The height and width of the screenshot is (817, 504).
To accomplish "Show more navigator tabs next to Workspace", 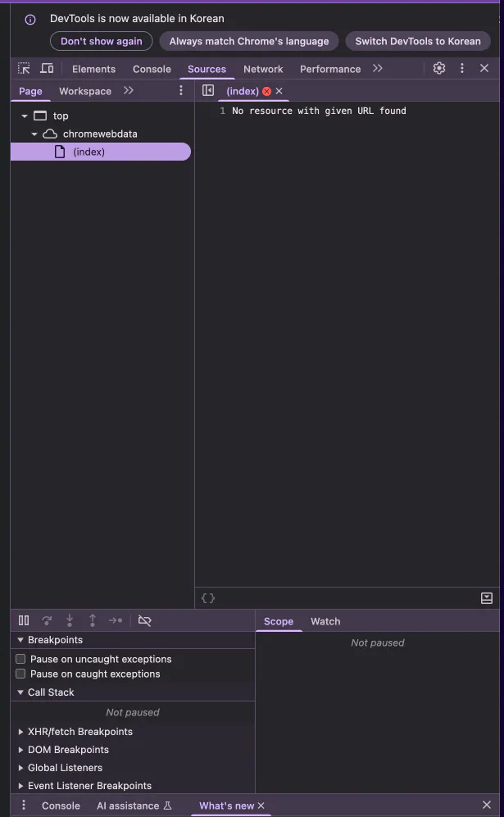I will [128, 91].
